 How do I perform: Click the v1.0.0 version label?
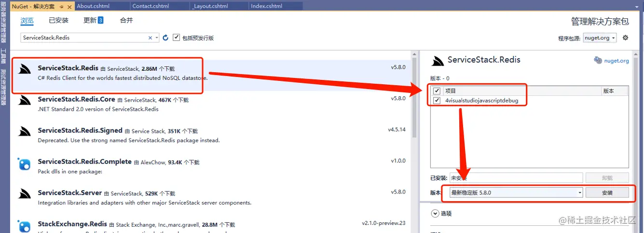(398, 161)
